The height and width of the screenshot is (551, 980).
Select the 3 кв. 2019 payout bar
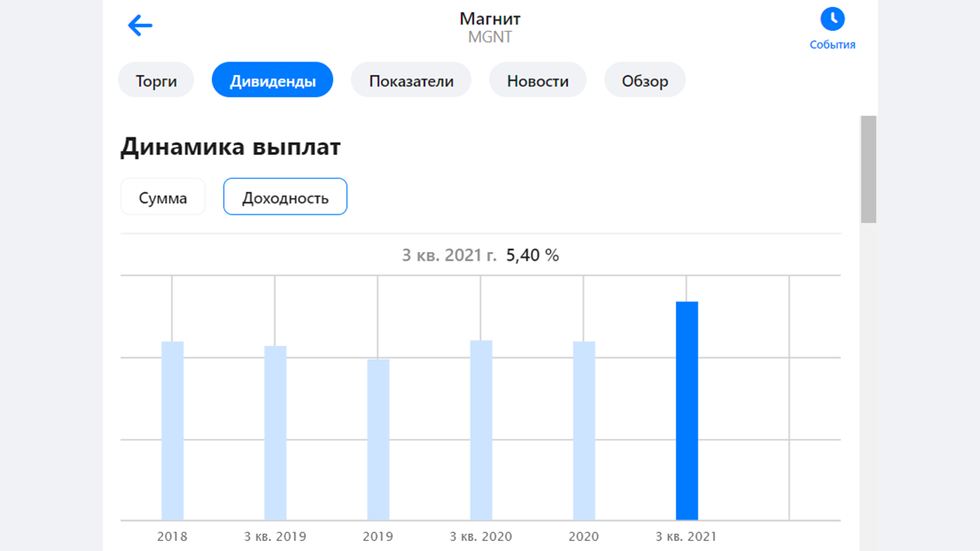275,431
